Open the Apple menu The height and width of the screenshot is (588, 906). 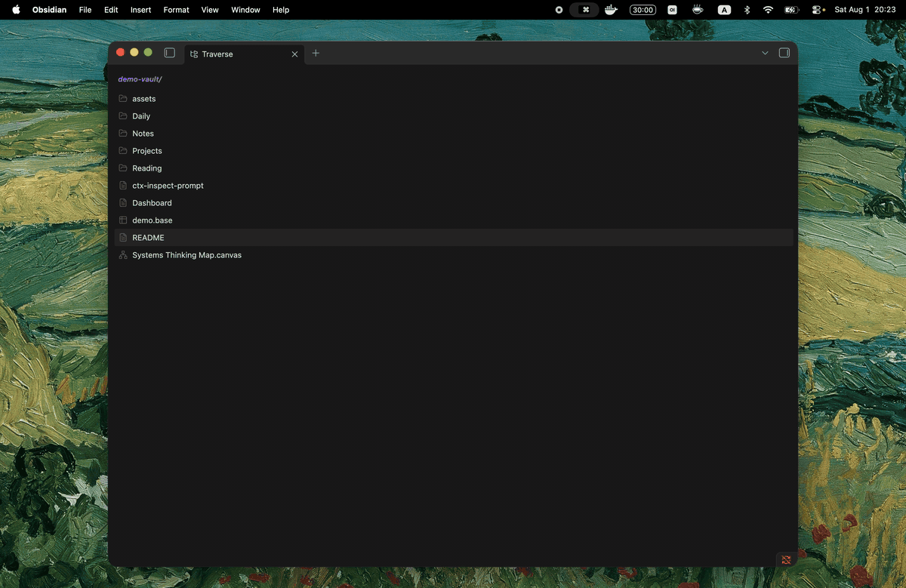coord(16,10)
